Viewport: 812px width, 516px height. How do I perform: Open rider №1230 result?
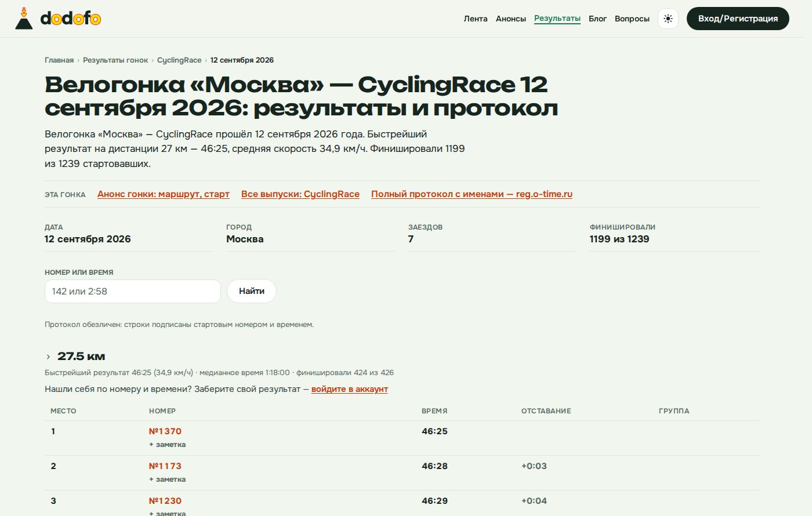tap(165, 501)
